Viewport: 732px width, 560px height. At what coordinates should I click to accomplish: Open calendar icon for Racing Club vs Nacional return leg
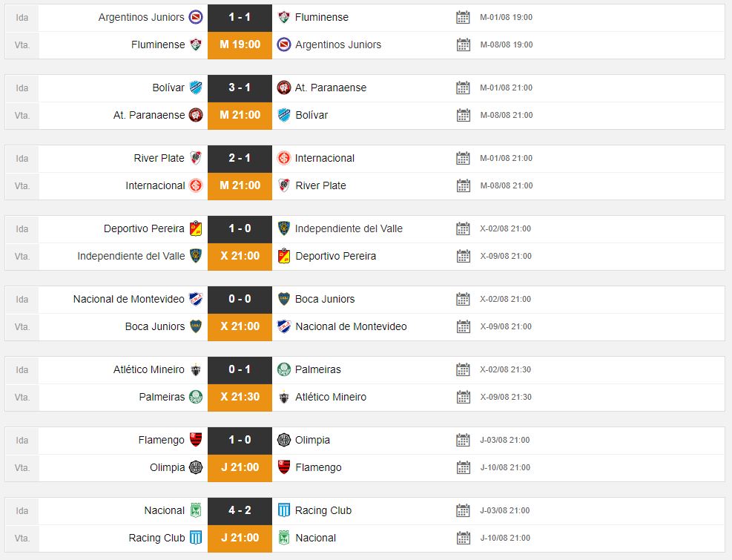pyautogui.click(x=464, y=538)
